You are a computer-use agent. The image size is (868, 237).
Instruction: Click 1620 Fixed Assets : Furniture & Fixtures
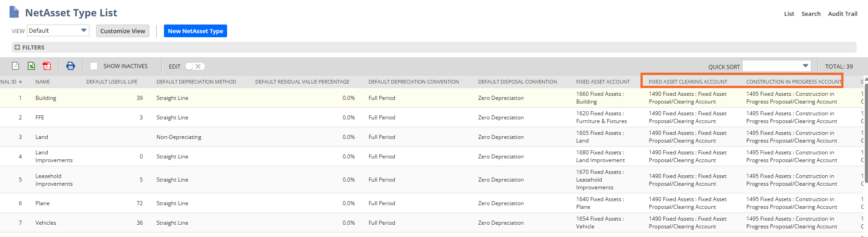601,117
